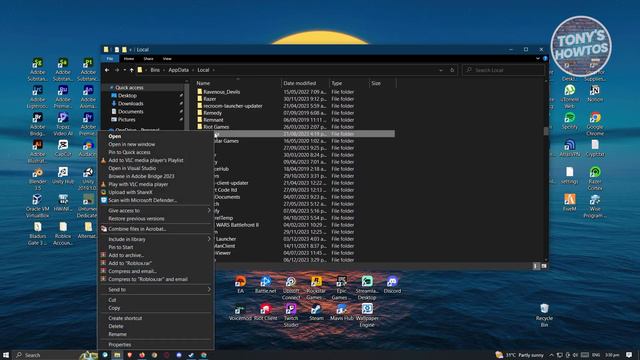Open the Ubisoft Connect desktop shortcut

click(291, 287)
